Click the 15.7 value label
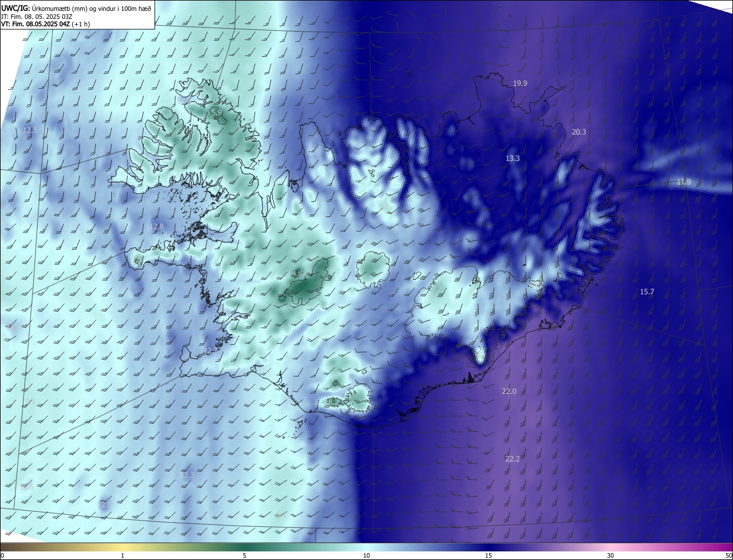 (x=647, y=292)
